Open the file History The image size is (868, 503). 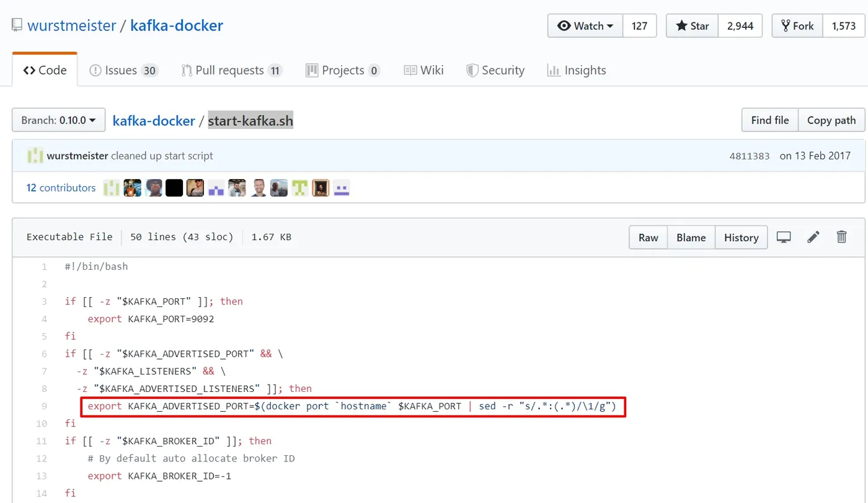742,238
